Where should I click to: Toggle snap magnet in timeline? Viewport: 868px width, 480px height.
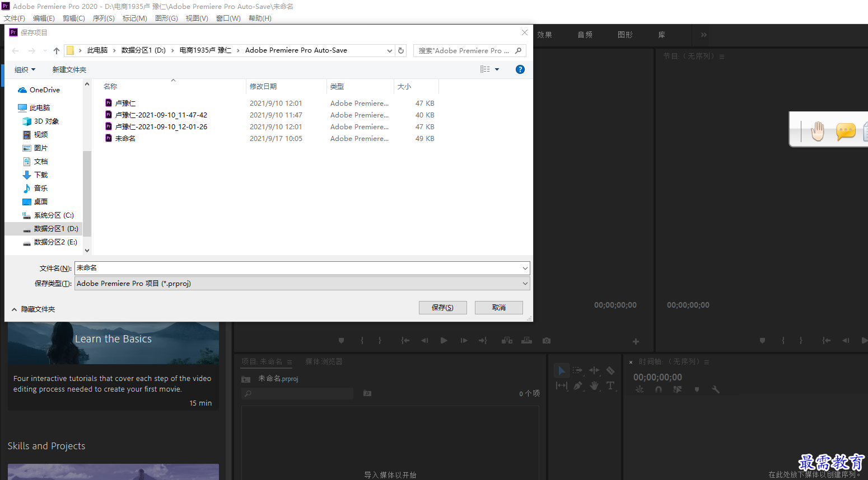659,389
